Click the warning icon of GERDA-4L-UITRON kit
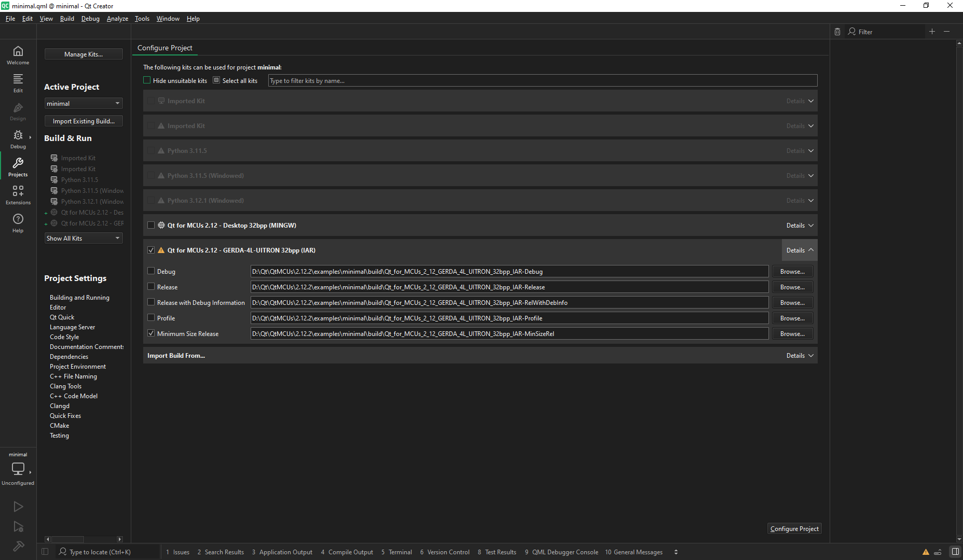 point(161,250)
